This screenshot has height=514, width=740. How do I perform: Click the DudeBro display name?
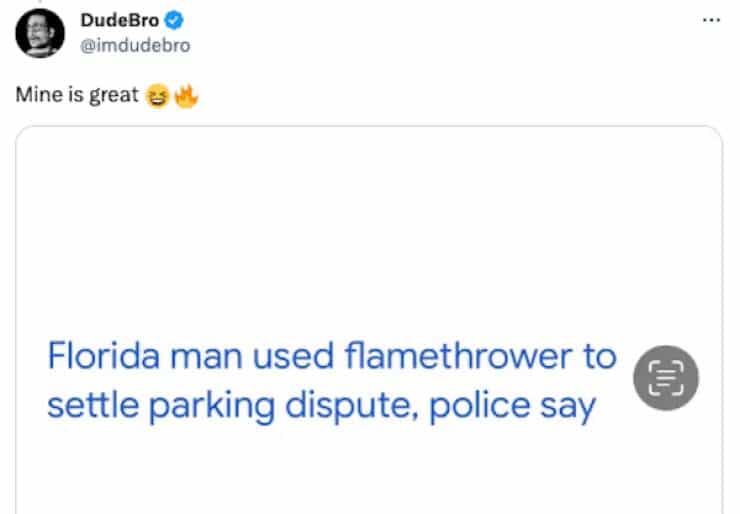click(x=119, y=21)
